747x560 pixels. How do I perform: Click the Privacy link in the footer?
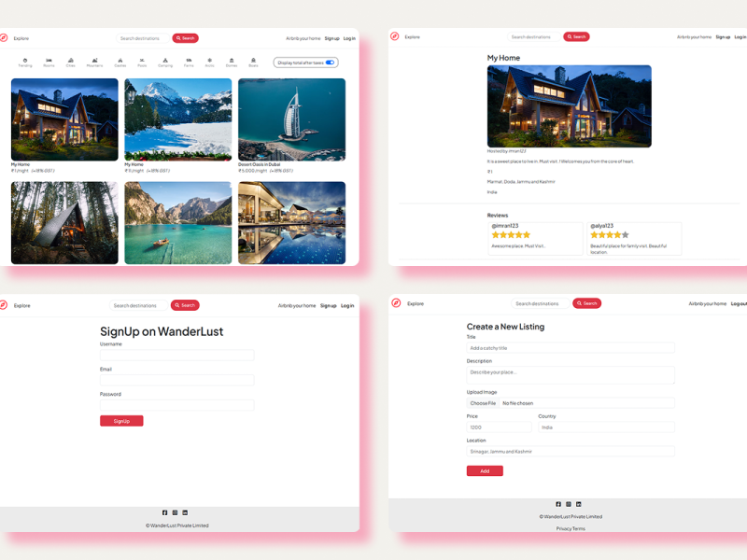pyautogui.click(x=564, y=528)
